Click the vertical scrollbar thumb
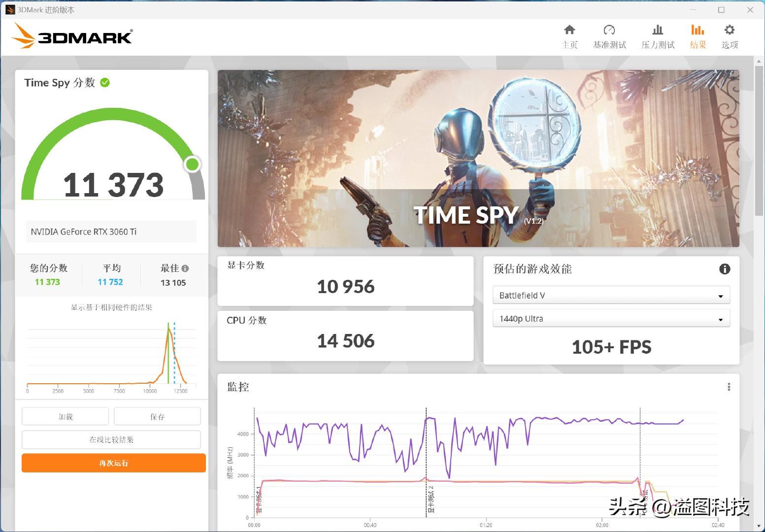 pyautogui.click(x=759, y=140)
